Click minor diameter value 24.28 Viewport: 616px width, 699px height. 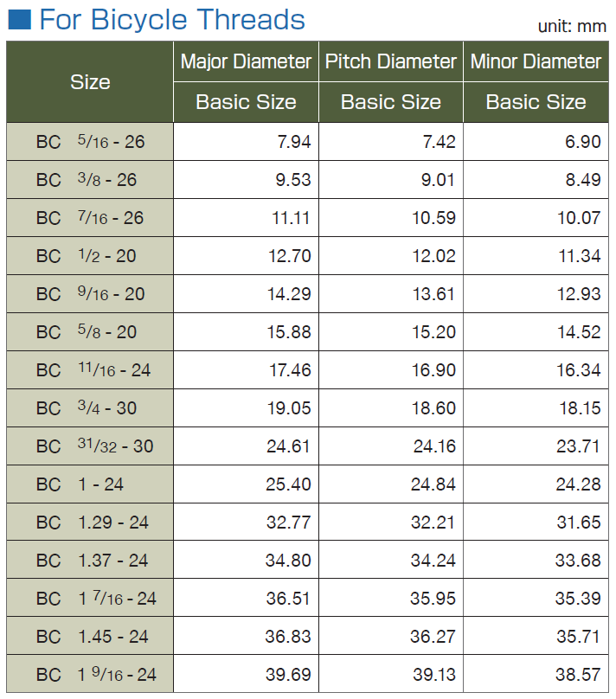(579, 484)
